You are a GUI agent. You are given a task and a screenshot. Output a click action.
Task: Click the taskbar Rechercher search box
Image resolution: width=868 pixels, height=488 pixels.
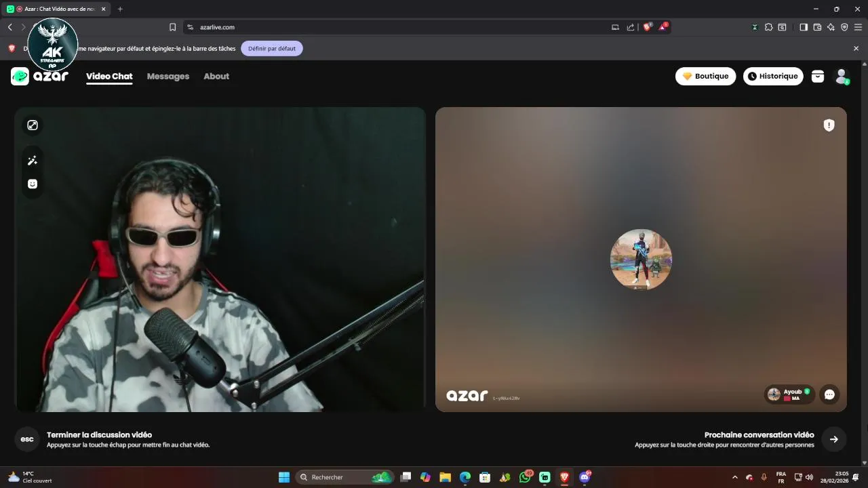click(344, 477)
